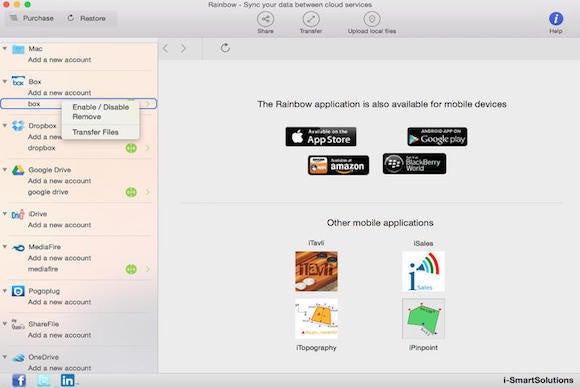Screen dimensions: 580x388
Task: Collapse the Box section triangle
Action: click(5, 81)
